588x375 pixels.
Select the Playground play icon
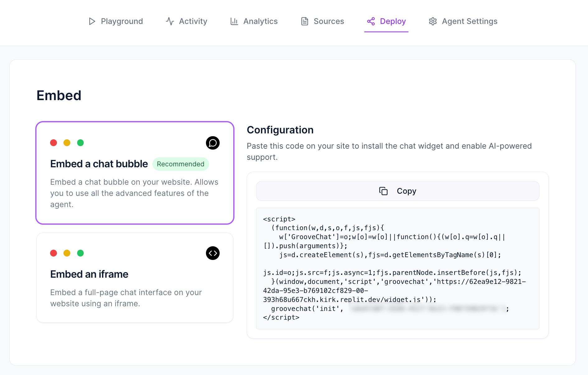pos(91,21)
